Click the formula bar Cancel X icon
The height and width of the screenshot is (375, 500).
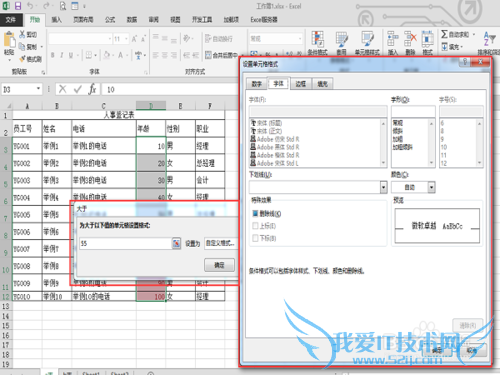[x=62, y=89]
